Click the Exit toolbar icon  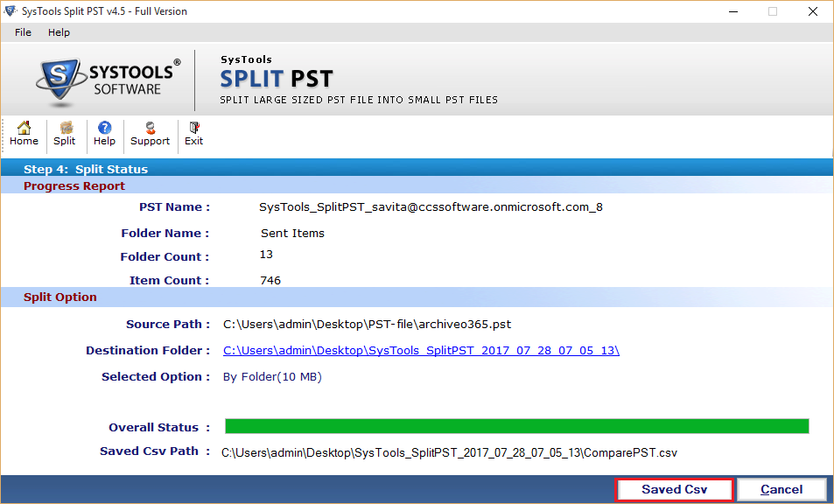click(193, 134)
